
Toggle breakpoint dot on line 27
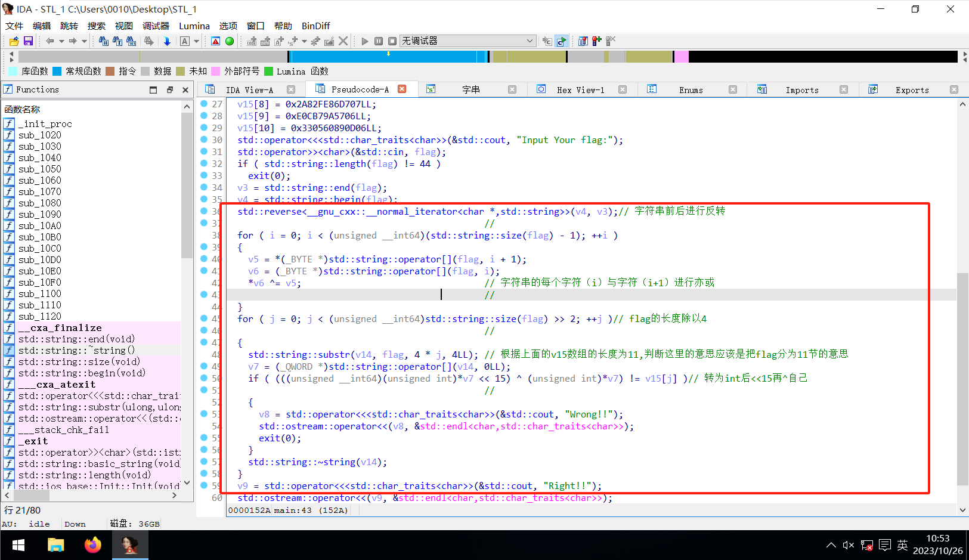coord(204,104)
